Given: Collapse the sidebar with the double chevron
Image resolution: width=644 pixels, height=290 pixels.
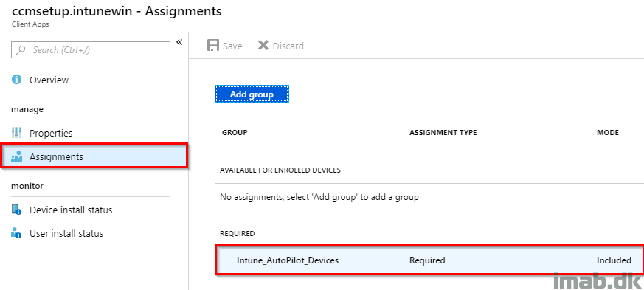Looking at the screenshot, I should coord(179,42).
